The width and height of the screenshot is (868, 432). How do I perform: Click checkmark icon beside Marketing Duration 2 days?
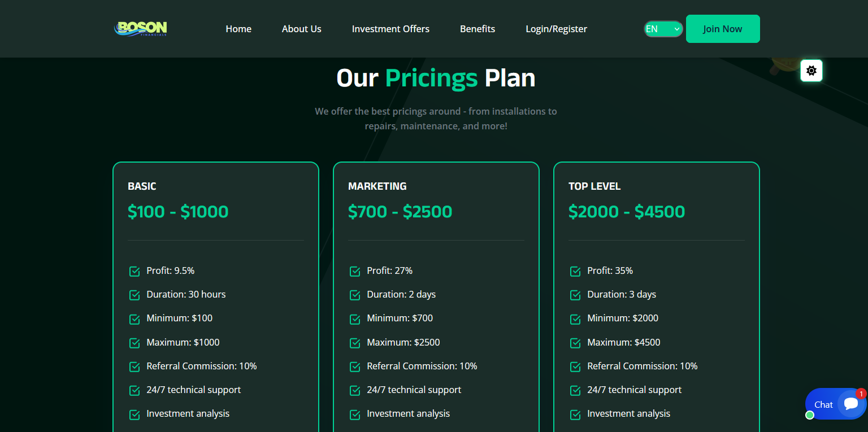pos(355,295)
